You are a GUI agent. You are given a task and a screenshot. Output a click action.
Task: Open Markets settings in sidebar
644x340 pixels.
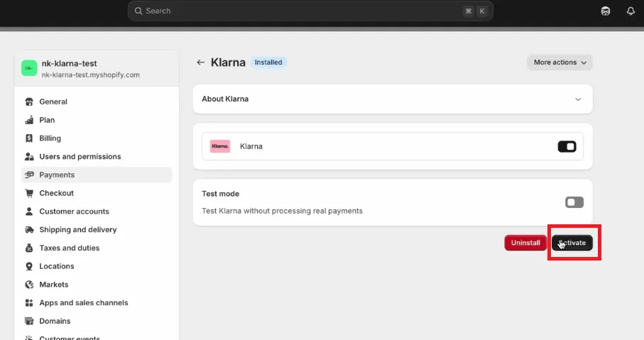click(54, 285)
